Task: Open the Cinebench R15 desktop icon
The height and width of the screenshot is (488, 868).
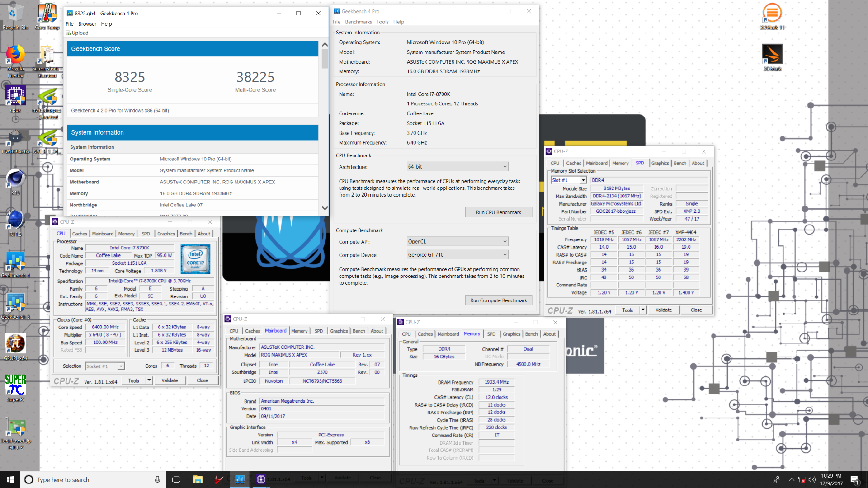Action: click(15, 182)
